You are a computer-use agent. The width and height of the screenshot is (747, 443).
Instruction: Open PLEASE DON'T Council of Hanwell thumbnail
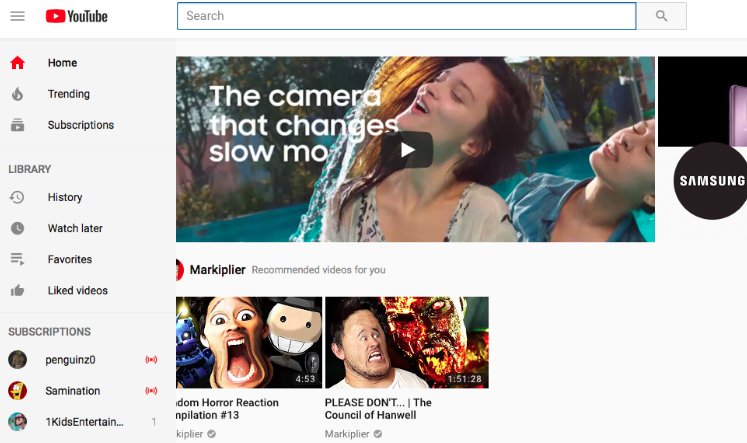coord(407,342)
